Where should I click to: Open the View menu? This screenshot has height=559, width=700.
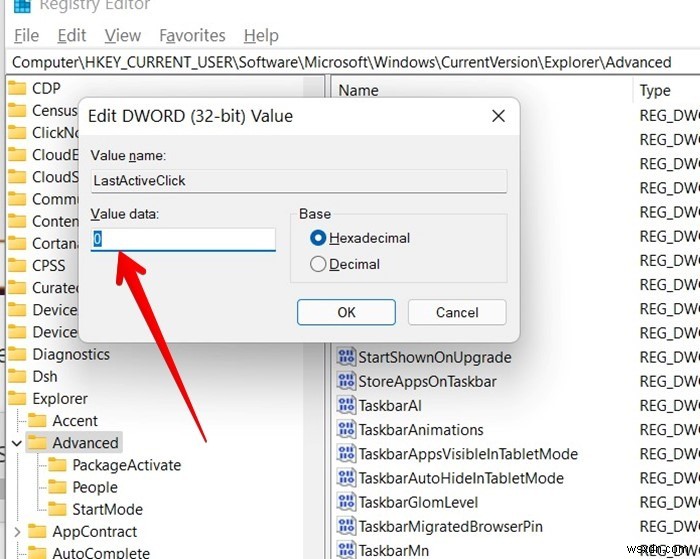[123, 35]
